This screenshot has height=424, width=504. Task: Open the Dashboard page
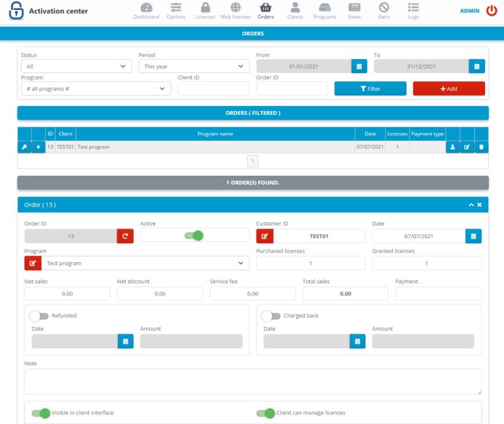pos(146,11)
